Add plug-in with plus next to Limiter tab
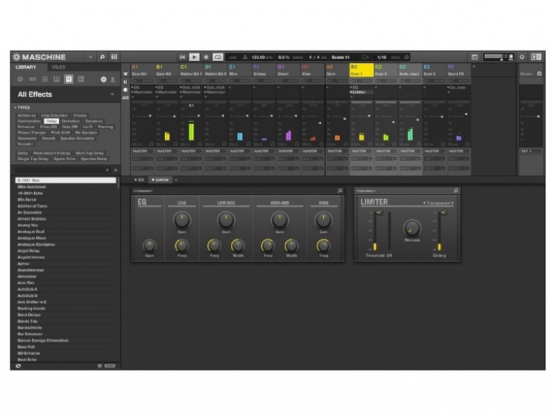The image size is (555, 416). 176,180
